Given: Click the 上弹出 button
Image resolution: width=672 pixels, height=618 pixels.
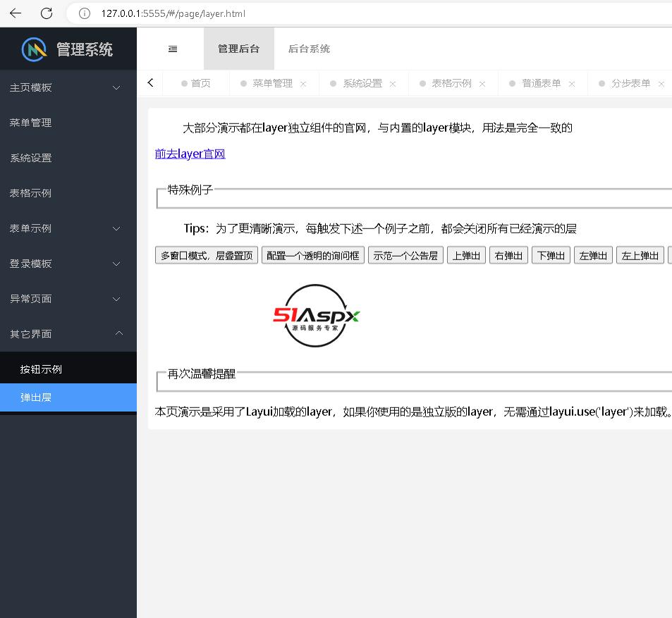Looking at the screenshot, I should [x=466, y=256].
